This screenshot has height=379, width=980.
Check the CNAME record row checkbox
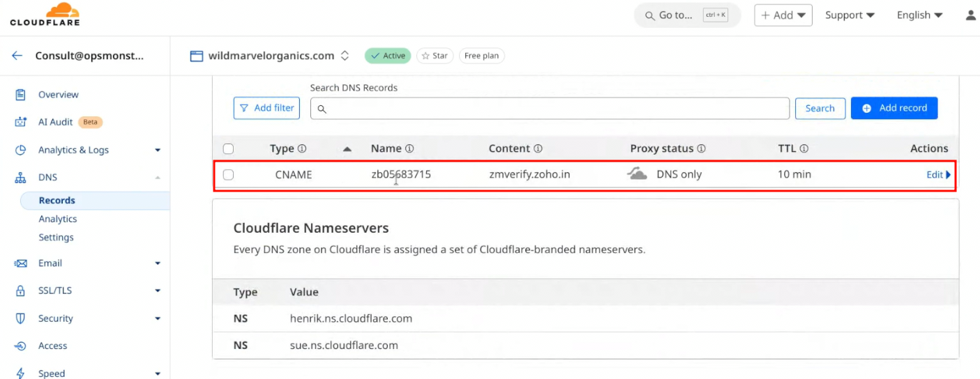[228, 175]
